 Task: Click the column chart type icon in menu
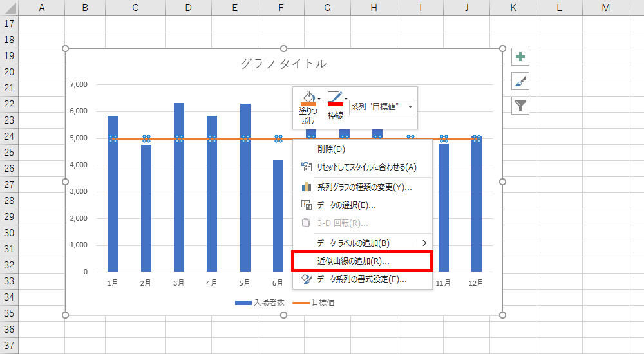tap(307, 187)
